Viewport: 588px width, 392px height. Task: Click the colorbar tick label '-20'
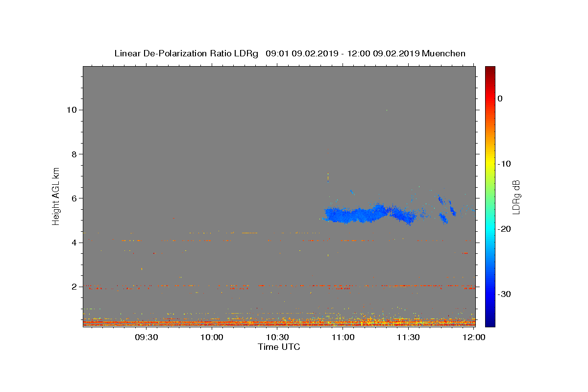click(x=504, y=229)
